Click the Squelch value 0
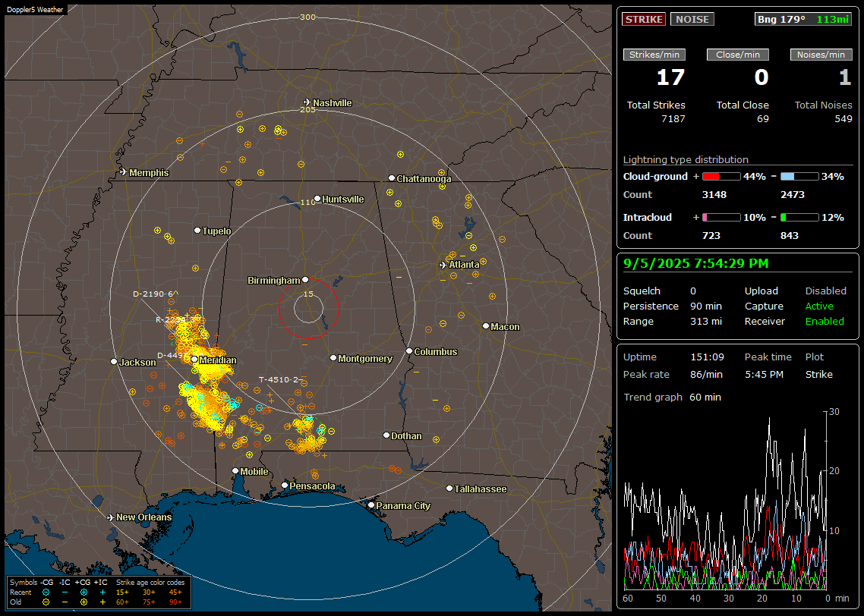 (x=693, y=291)
